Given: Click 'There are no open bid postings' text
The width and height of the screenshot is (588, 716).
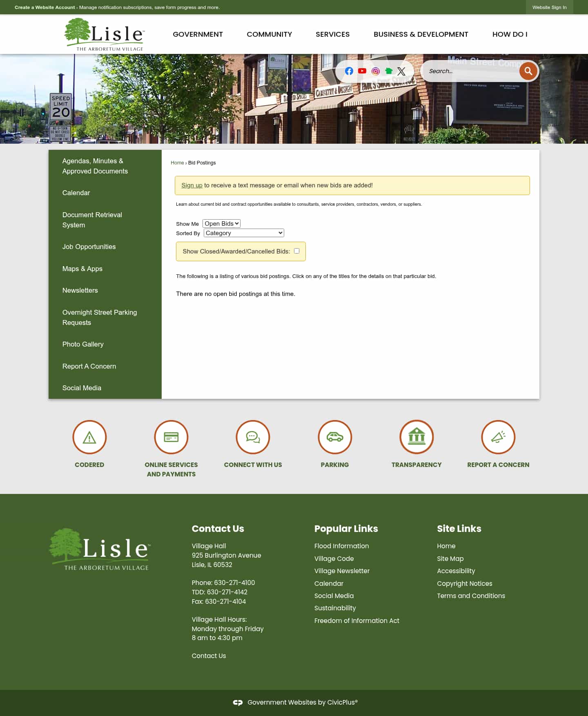Looking at the screenshot, I should 236,294.
